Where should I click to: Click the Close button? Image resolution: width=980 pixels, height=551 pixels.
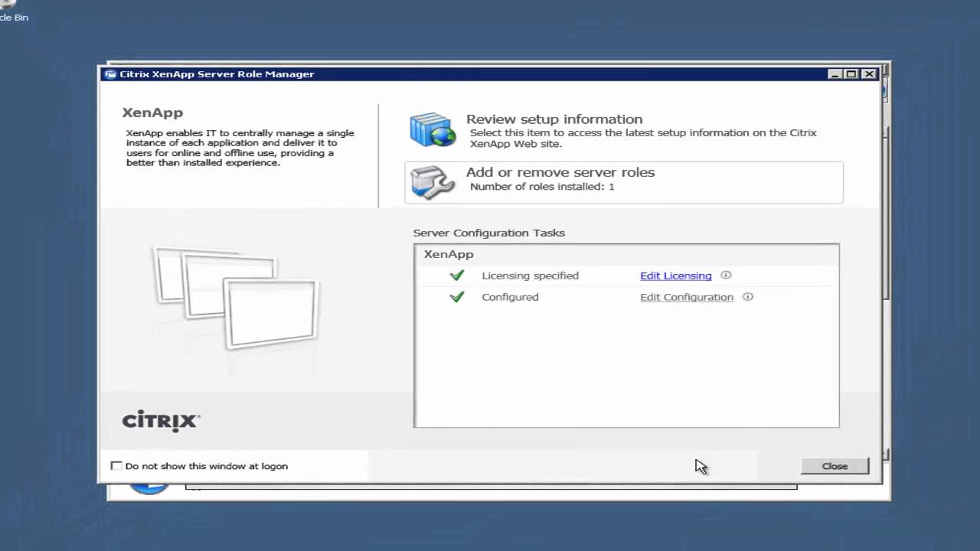click(835, 466)
